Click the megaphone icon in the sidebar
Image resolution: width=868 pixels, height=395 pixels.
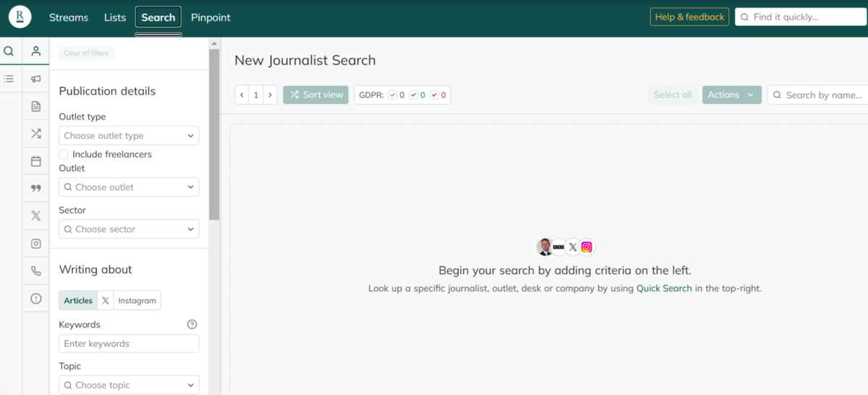tap(35, 79)
